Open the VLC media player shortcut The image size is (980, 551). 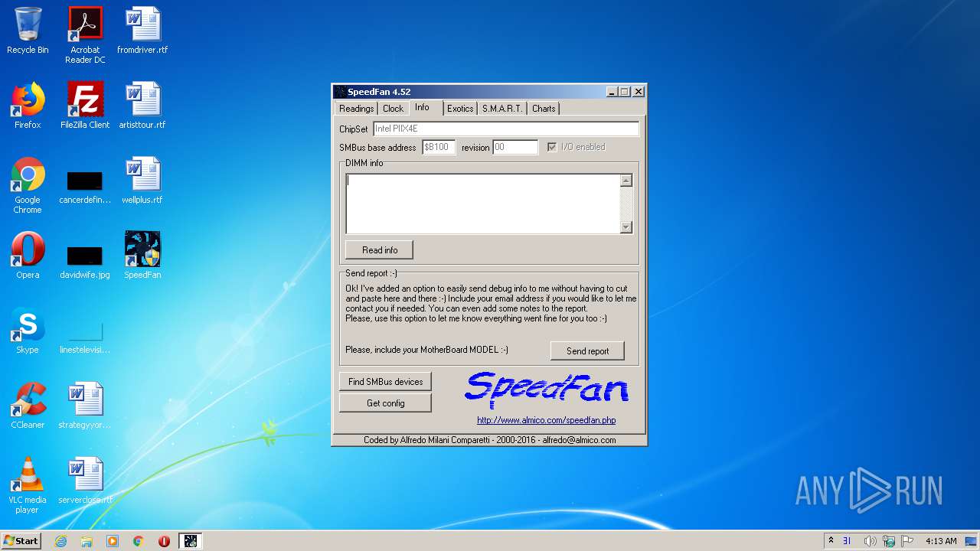pyautogui.click(x=28, y=485)
